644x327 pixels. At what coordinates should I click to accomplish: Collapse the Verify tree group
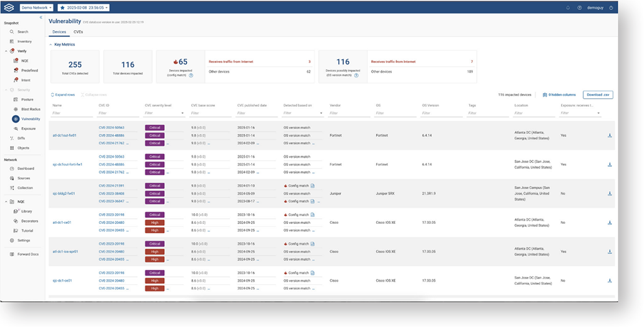[x=6, y=51]
